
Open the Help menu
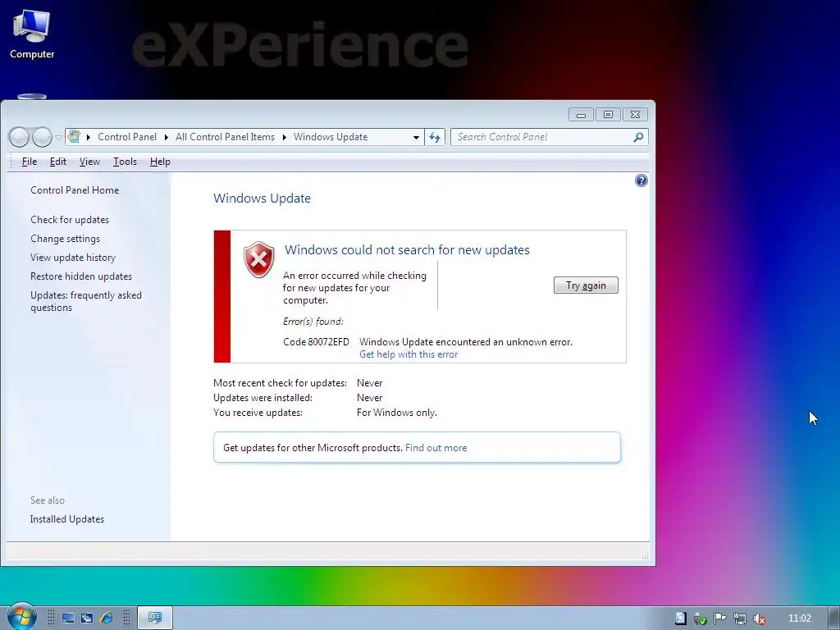pos(160,162)
